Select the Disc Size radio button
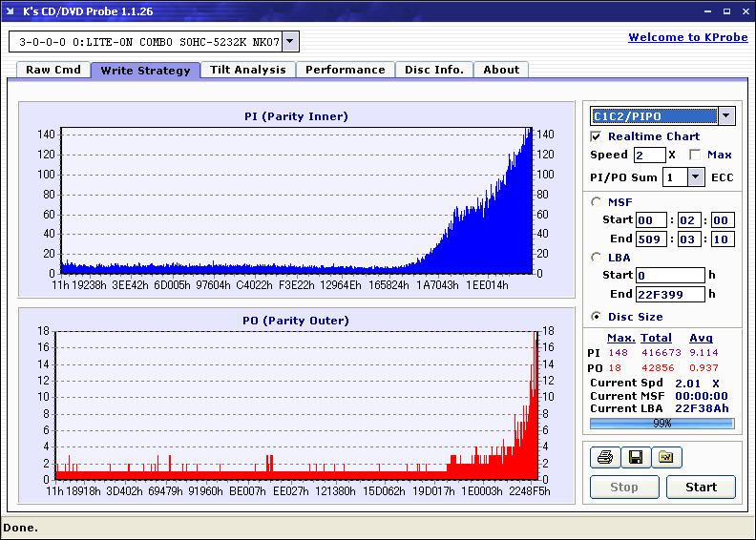 coord(596,317)
